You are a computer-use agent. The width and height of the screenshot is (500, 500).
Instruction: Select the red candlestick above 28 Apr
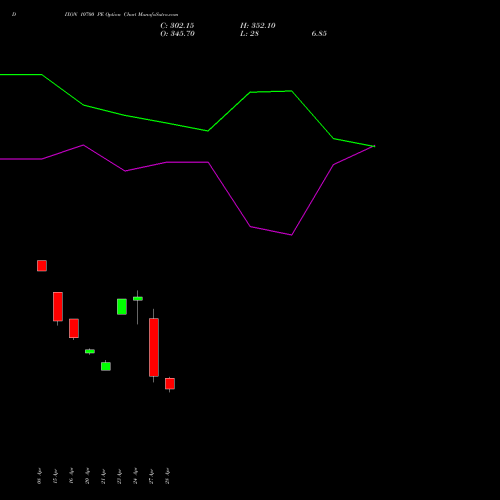pyautogui.click(x=170, y=384)
